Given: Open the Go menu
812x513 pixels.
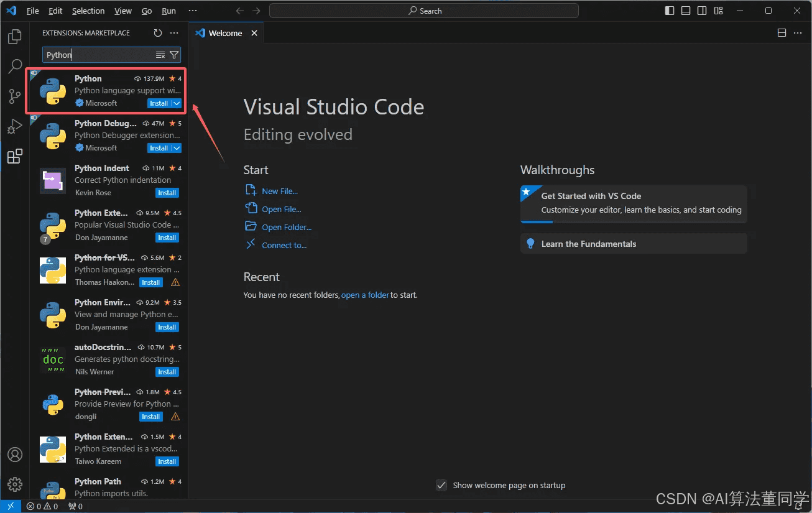Looking at the screenshot, I should tap(147, 11).
